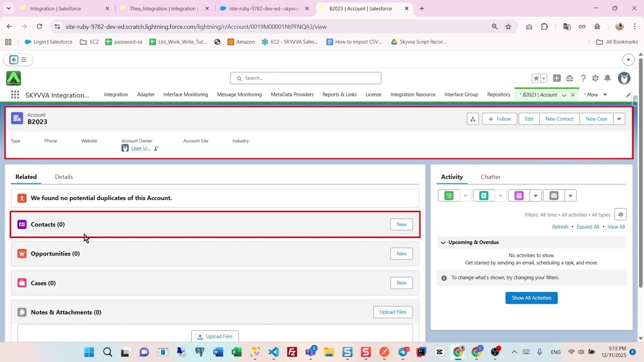This screenshot has width=644, height=362.
Task: Click the Notes & Attachments list icon
Action: 22,312
